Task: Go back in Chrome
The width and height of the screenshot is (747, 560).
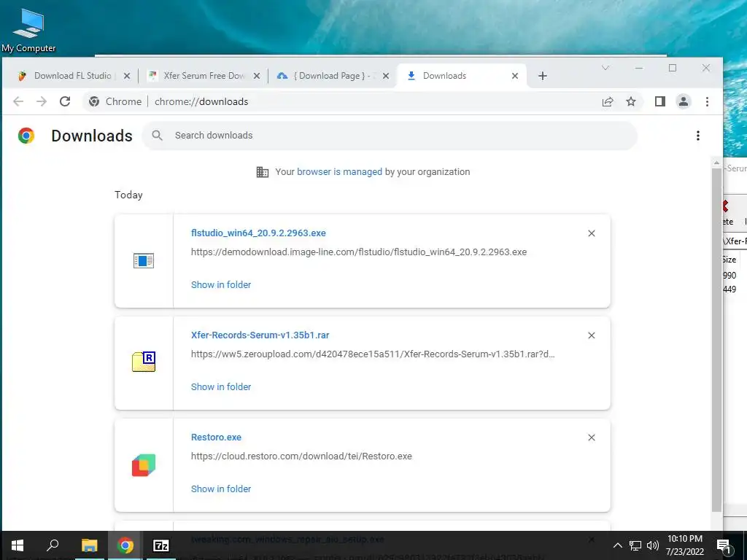Action: click(x=18, y=101)
